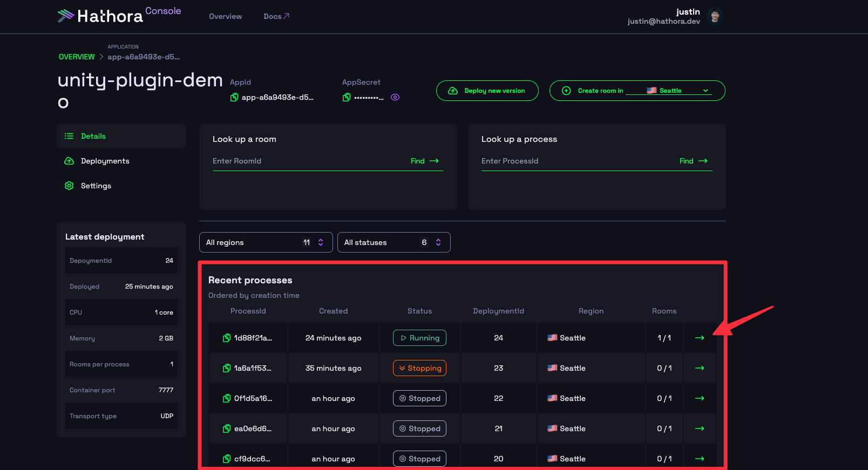The width and height of the screenshot is (868, 470).
Task: Open process 0f1d5a16 via arrow
Action: (x=700, y=398)
